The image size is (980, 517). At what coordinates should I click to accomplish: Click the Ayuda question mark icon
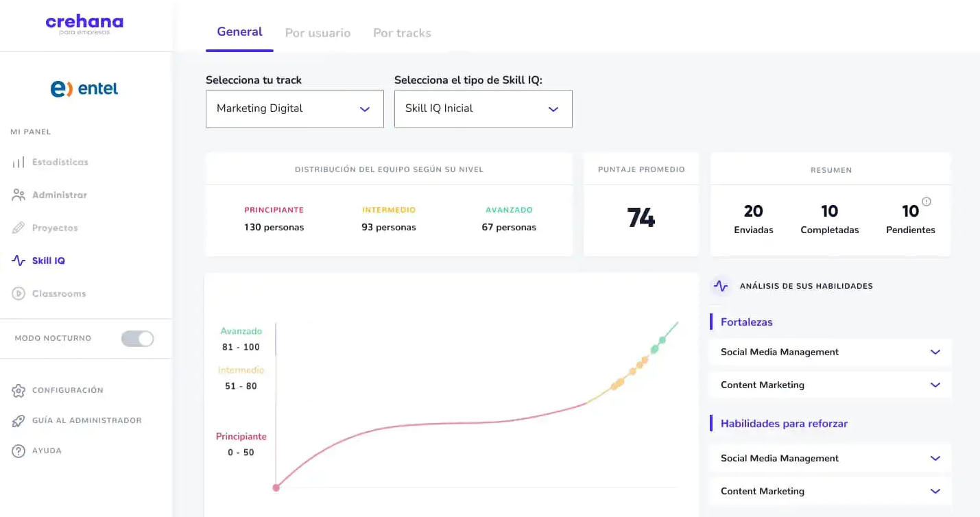coord(19,451)
